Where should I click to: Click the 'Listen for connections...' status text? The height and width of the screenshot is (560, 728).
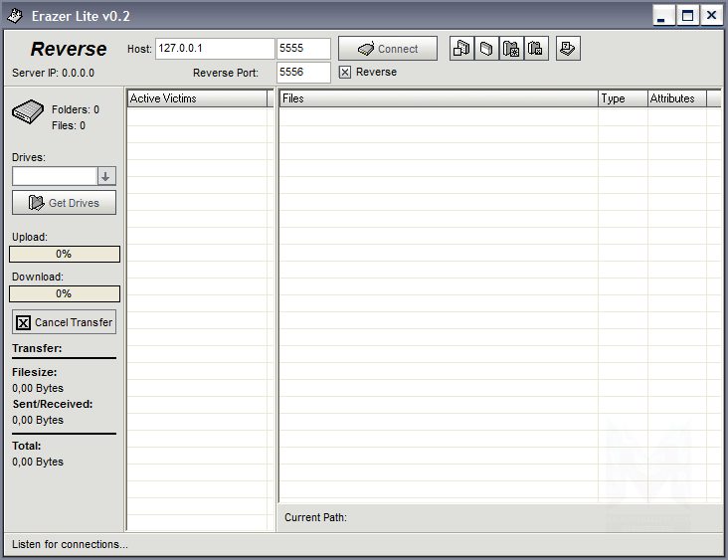[x=70, y=544]
